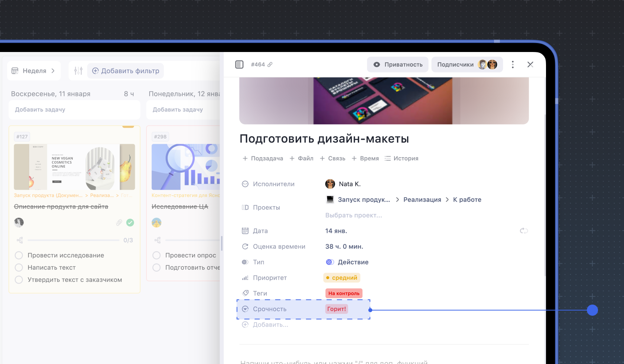Click the attachment paperclip on task #127
Screen dimensions: 624x364
click(119, 222)
